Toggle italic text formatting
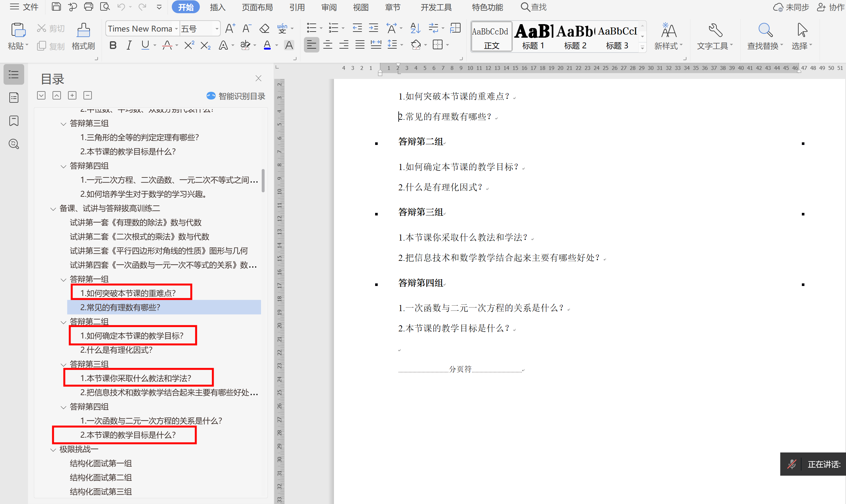 (129, 45)
